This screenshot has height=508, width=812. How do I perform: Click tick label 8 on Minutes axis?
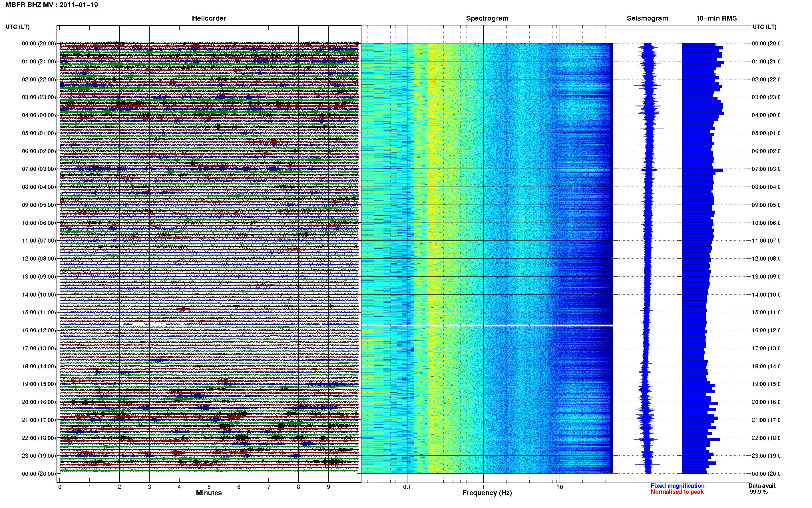(x=298, y=487)
